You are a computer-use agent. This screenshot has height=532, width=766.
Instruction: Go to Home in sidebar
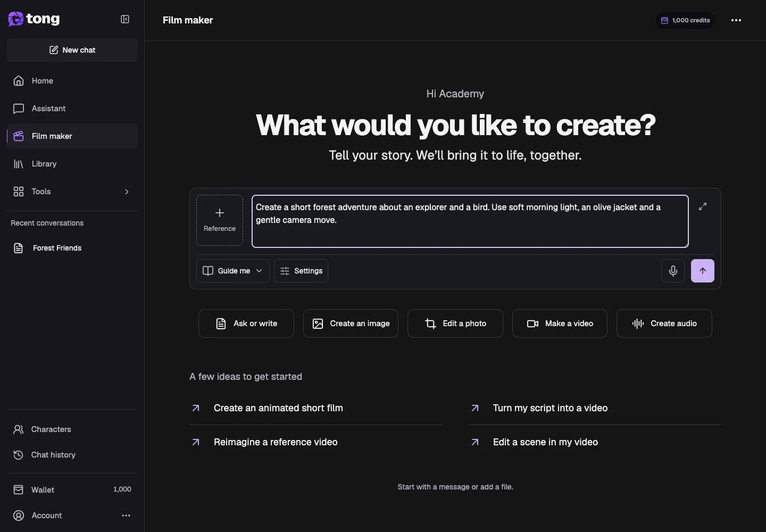[72, 81]
